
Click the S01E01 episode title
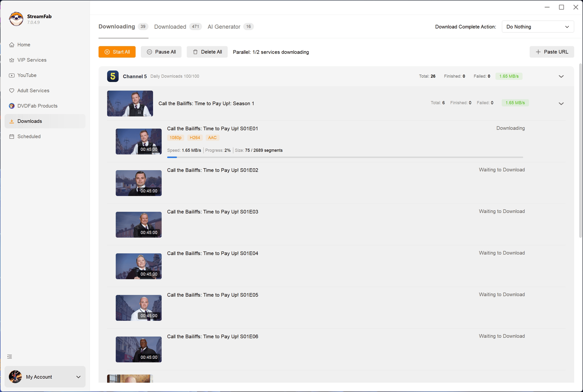tap(212, 128)
